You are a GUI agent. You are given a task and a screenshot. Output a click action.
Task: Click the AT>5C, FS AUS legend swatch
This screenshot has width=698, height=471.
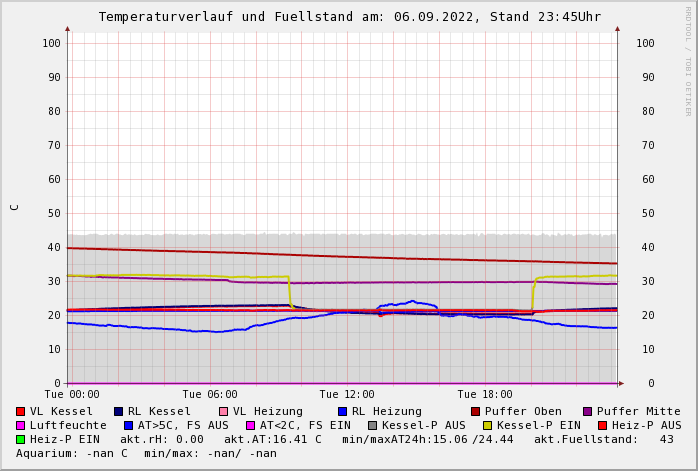128,425
